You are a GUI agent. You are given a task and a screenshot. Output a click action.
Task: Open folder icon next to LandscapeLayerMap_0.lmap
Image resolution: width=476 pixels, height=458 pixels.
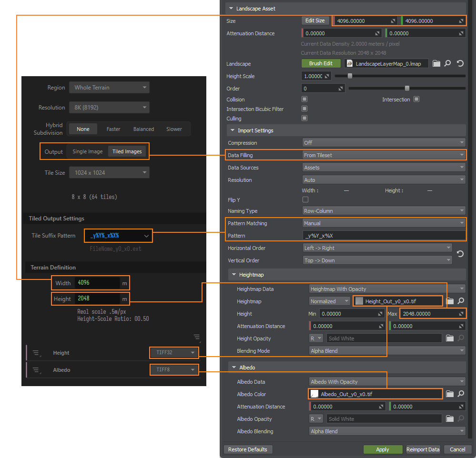click(x=436, y=63)
